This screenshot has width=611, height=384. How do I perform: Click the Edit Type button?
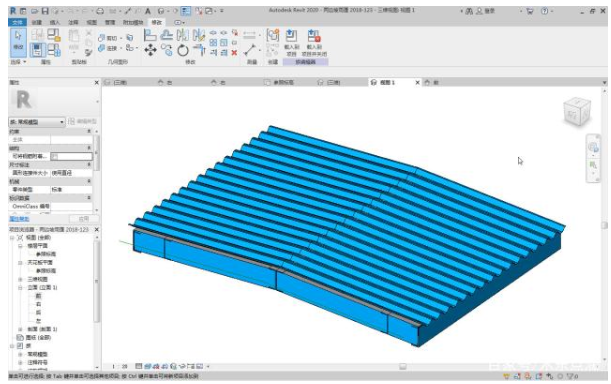(82, 122)
